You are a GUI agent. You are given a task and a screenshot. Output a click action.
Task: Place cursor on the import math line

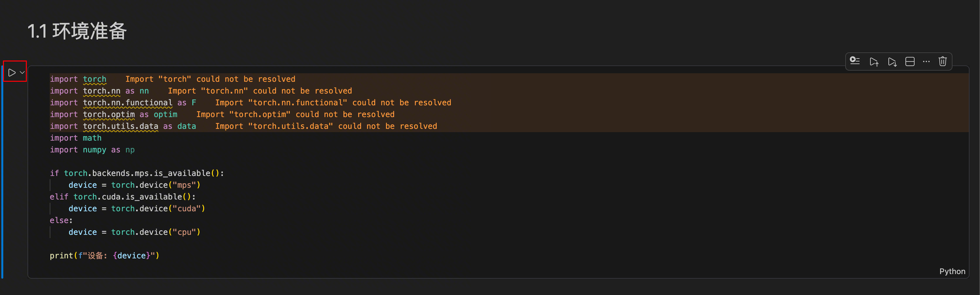click(x=76, y=138)
